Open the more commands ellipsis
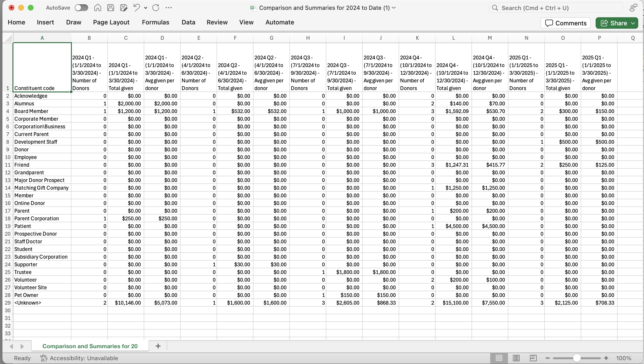 (x=169, y=8)
